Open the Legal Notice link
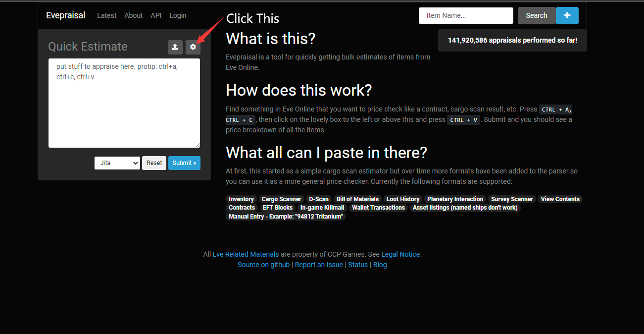Viewport: 644px width, 334px height. [x=400, y=254]
